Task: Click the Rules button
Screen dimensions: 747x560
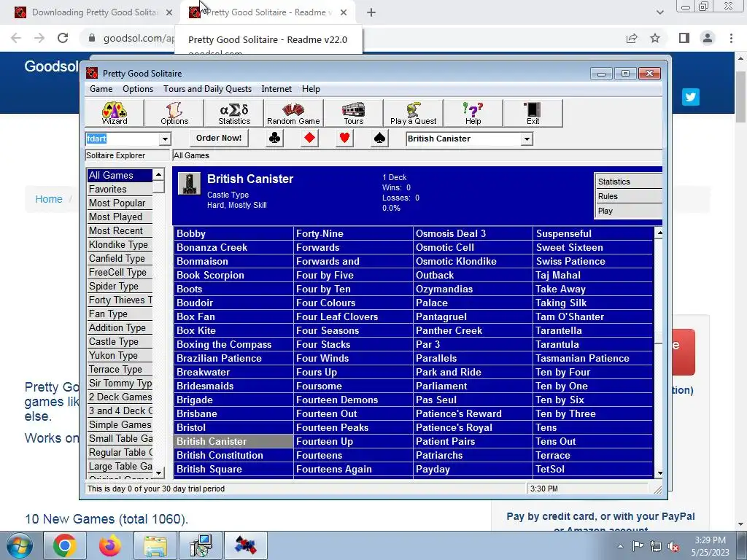Action: pyautogui.click(x=629, y=196)
